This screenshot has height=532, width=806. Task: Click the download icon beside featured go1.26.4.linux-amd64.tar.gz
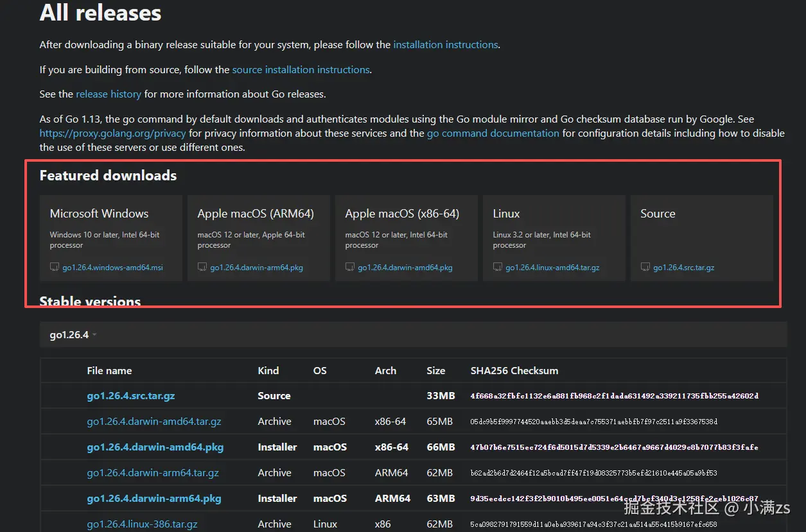tap(498, 267)
